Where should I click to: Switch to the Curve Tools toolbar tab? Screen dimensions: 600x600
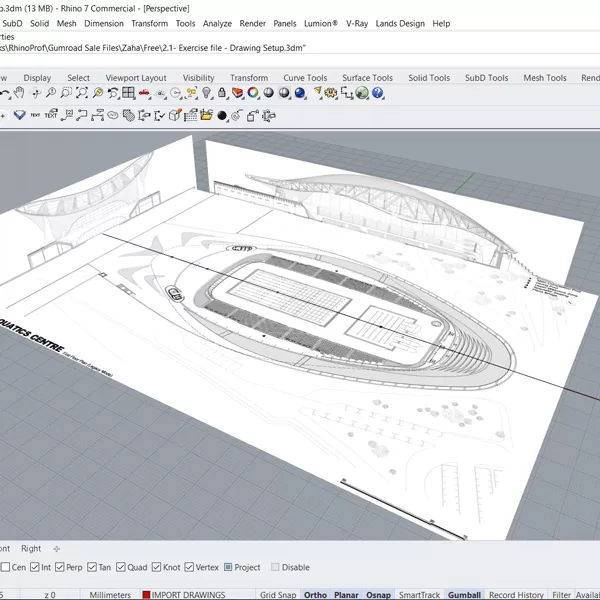pos(305,78)
